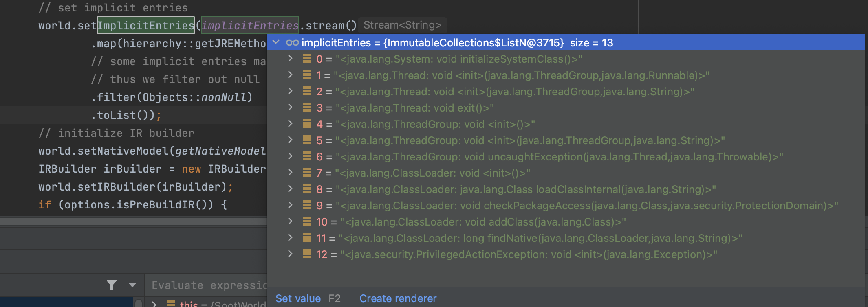The height and width of the screenshot is (307, 868).
Task: Click the // set implicit entries comment
Action: 113,8
